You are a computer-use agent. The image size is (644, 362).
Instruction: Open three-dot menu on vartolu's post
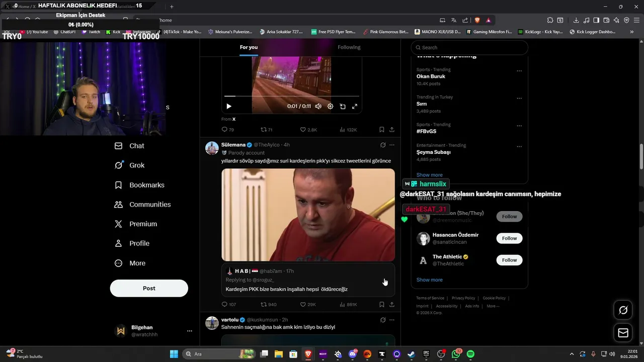coord(392,320)
